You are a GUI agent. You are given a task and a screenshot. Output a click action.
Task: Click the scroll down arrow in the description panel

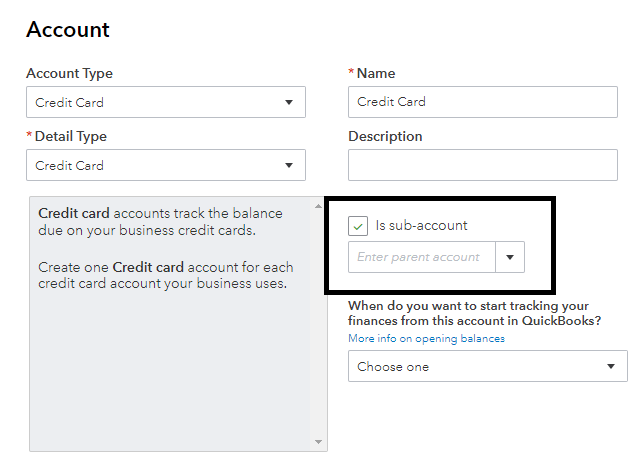coord(319,442)
